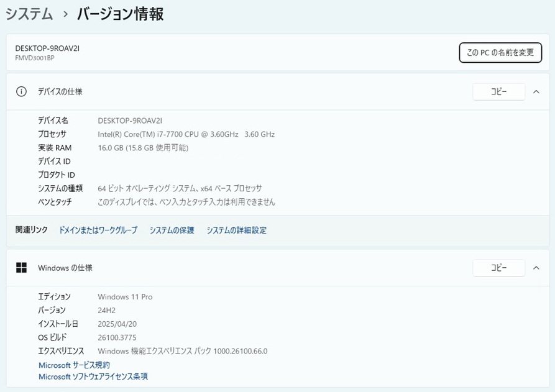Click the エディション label

pyautogui.click(x=54, y=296)
